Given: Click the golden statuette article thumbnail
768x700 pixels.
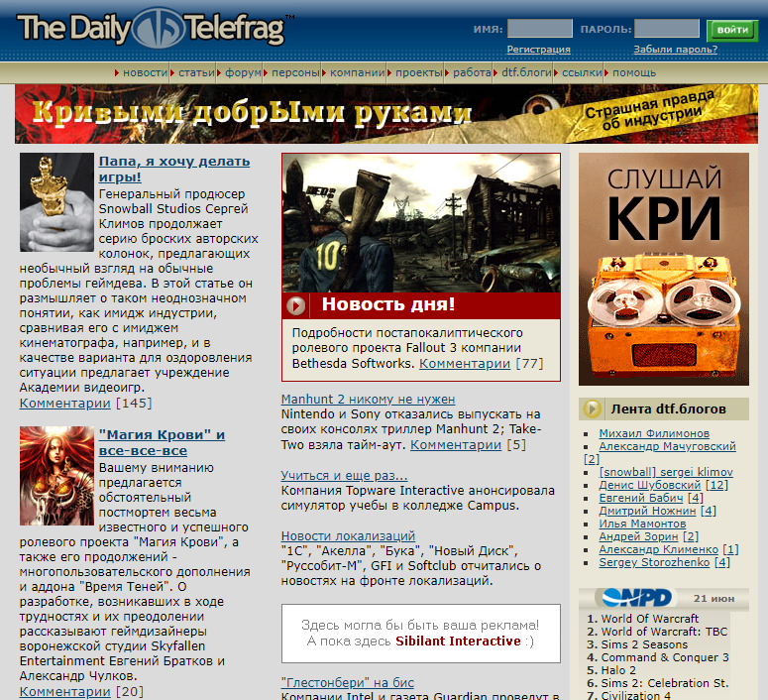Looking at the screenshot, I should pos(56,202).
